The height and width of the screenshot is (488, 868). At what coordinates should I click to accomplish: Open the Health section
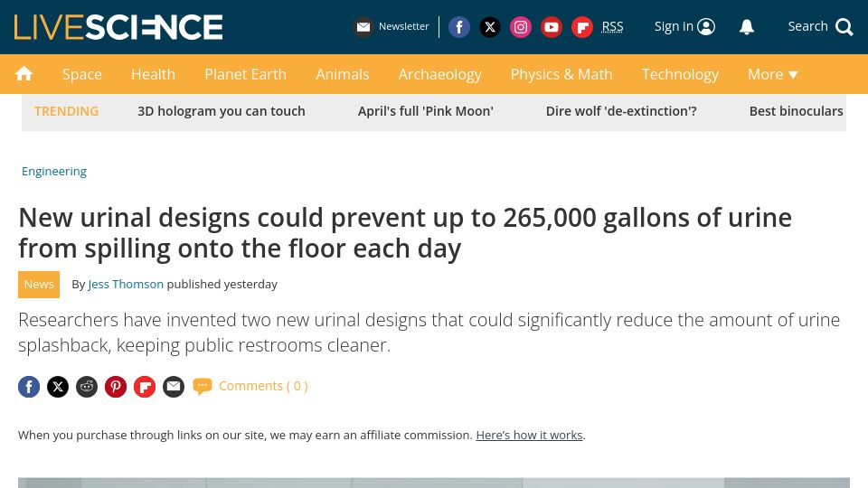pos(154,74)
